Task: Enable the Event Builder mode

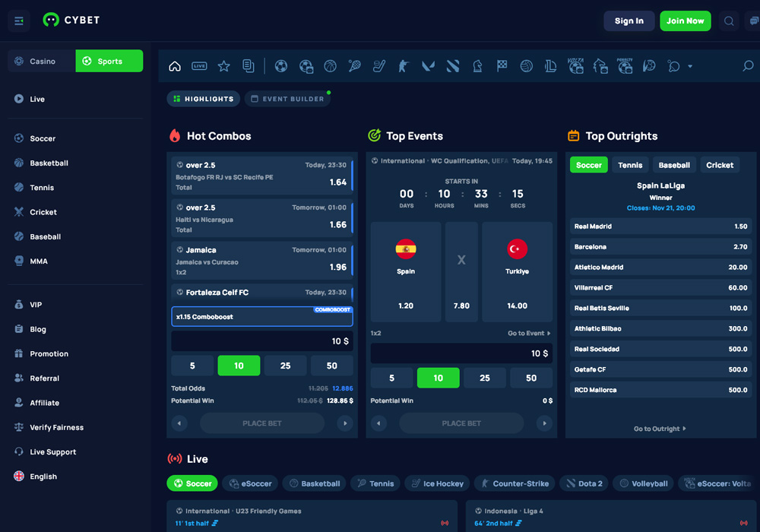Action: (x=287, y=98)
